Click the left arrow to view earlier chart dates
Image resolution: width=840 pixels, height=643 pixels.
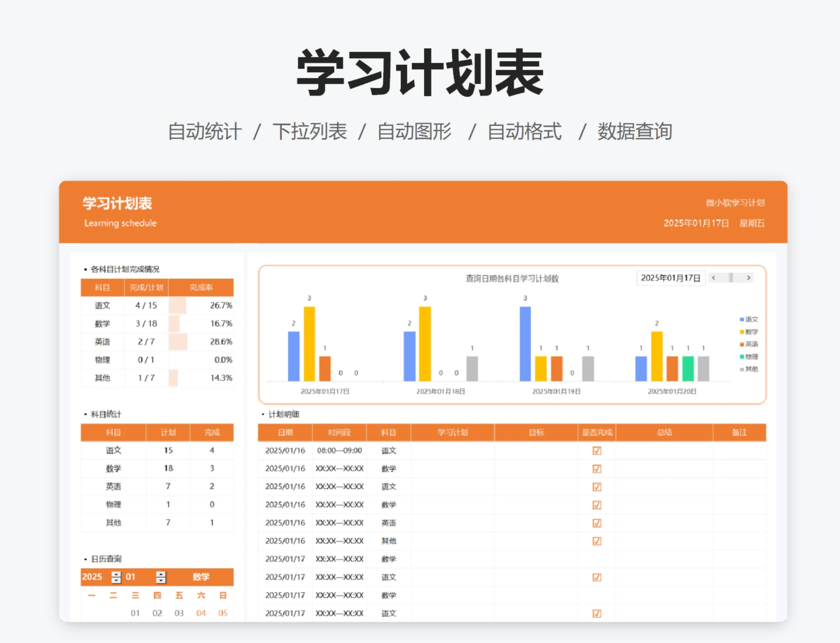tap(714, 278)
